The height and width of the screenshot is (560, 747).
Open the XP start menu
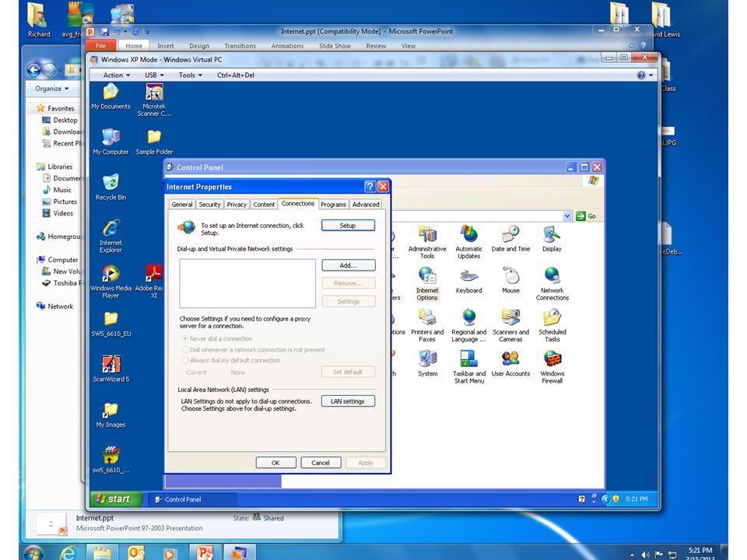coord(116,499)
